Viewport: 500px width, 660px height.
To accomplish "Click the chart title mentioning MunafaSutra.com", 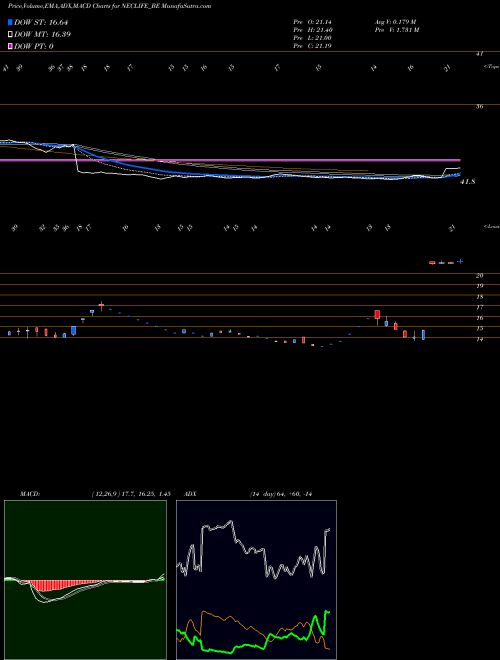I will [x=109, y=6].
